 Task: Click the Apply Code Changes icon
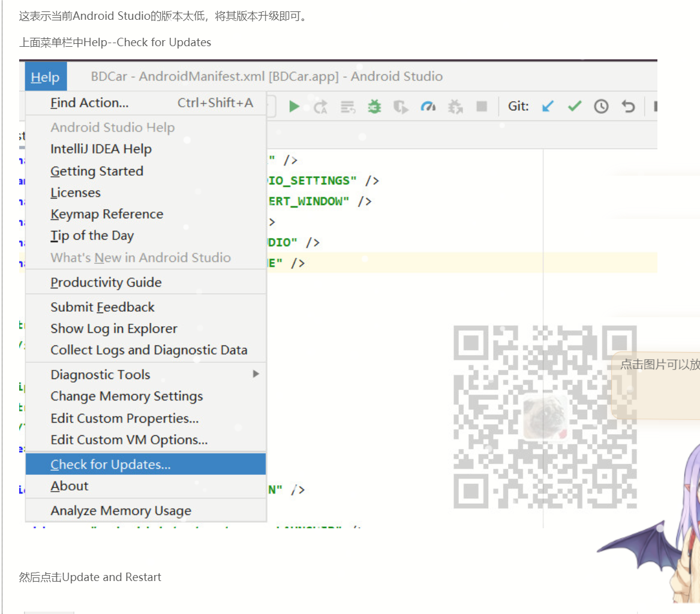coord(347,107)
